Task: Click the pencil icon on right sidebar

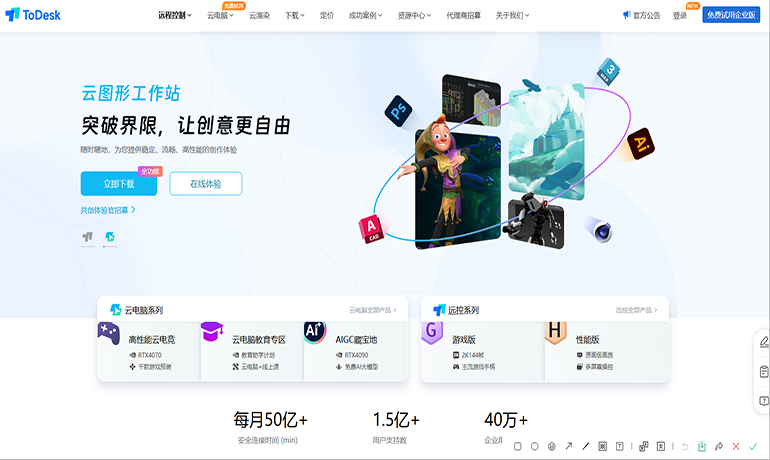Action: pos(764,342)
